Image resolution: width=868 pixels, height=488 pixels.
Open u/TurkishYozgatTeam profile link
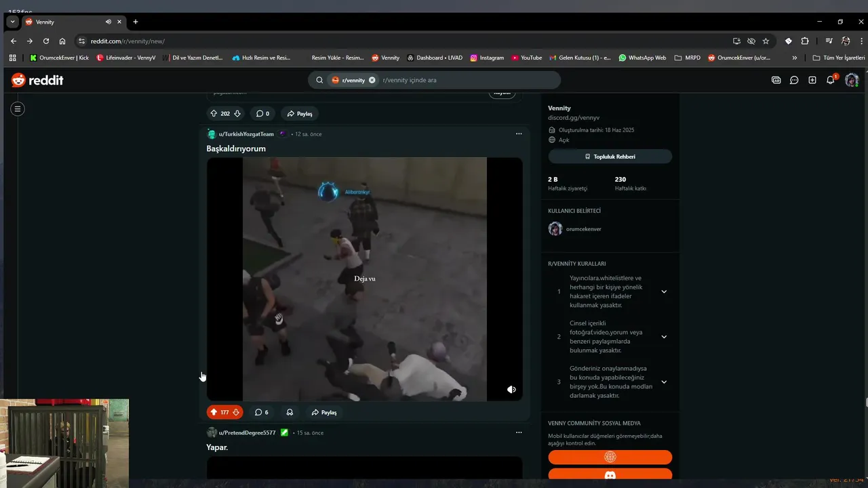[x=246, y=134]
